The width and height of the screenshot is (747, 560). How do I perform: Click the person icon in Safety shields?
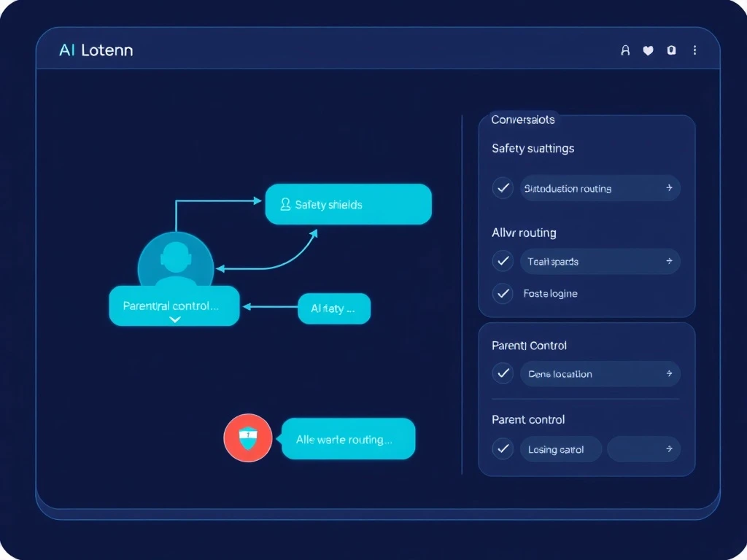pos(285,204)
